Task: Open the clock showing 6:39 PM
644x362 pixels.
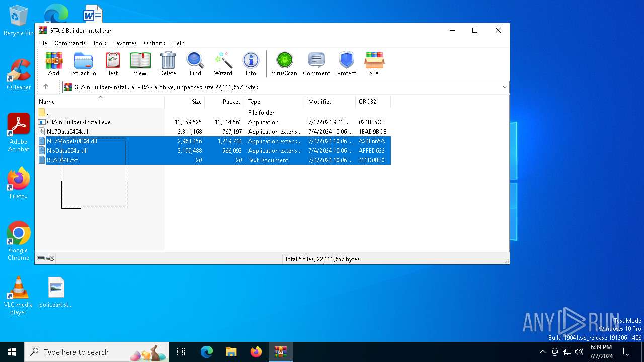Action: [x=601, y=352]
